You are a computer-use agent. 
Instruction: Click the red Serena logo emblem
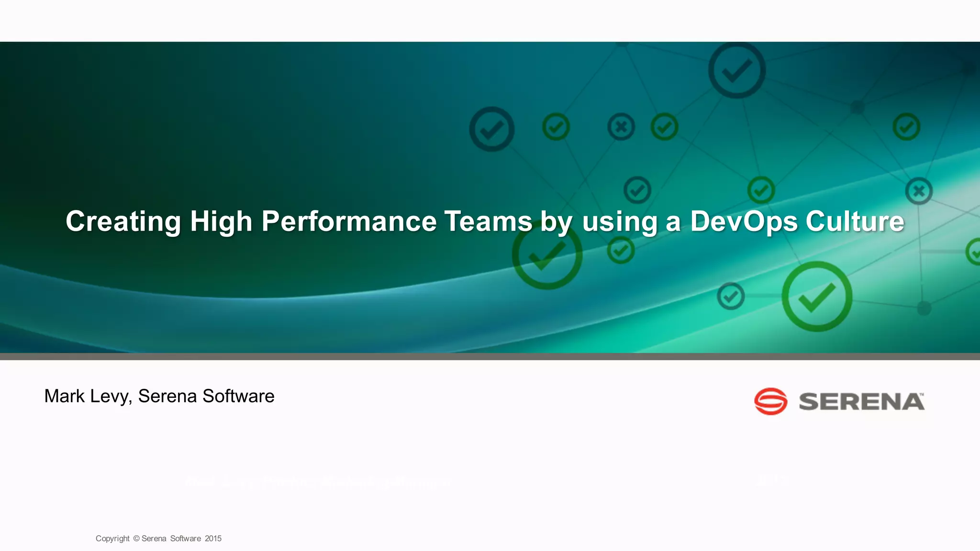tap(770, 401)
